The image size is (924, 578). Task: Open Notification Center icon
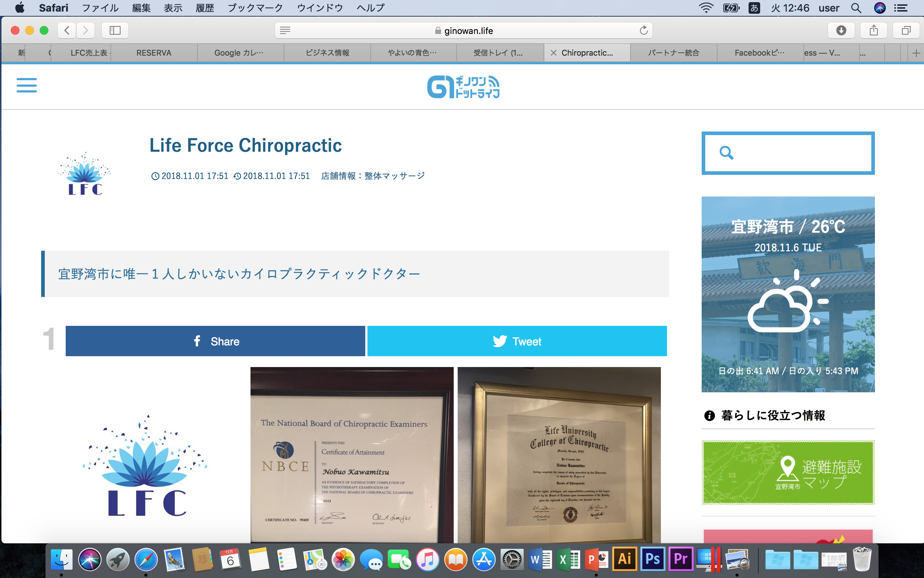coord(901,8)
